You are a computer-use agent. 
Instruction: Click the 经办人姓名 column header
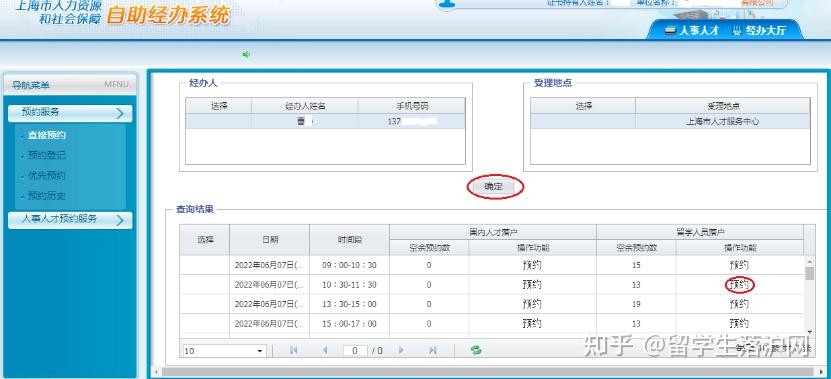click(x=305, y=105)
